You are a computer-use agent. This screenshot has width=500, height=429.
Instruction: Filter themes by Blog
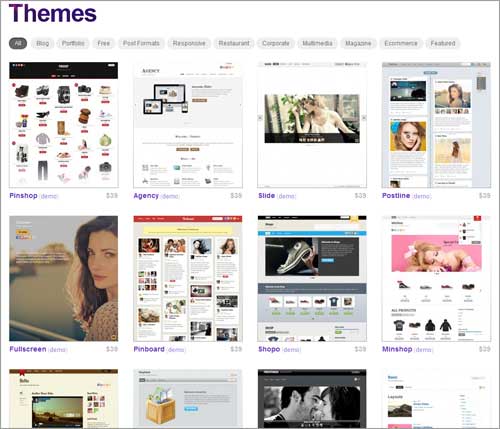coord(43,43)
